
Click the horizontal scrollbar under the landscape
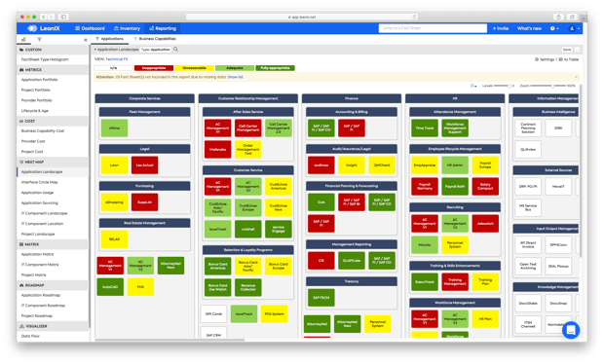coord(170,340)
